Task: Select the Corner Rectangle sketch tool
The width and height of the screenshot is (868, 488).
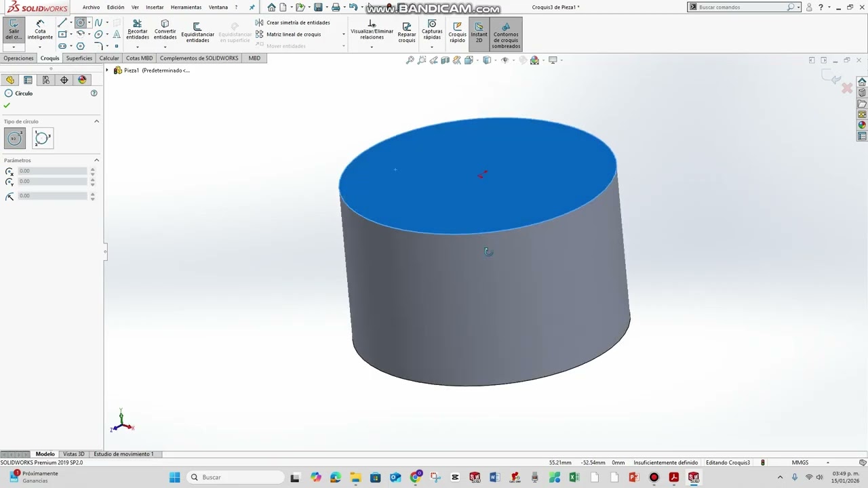Action: (x=62, y=34)
